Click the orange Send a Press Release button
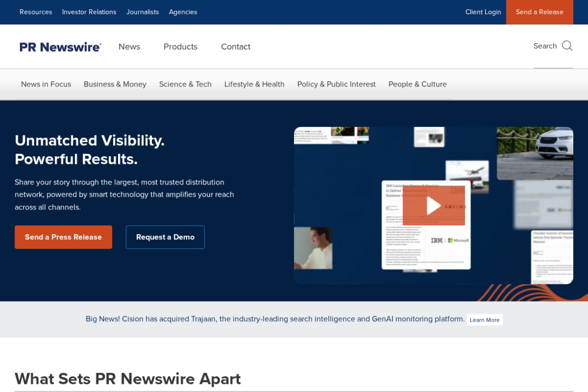Image resolution: width=588 pixels, height=392 pixels. [63, 237]
